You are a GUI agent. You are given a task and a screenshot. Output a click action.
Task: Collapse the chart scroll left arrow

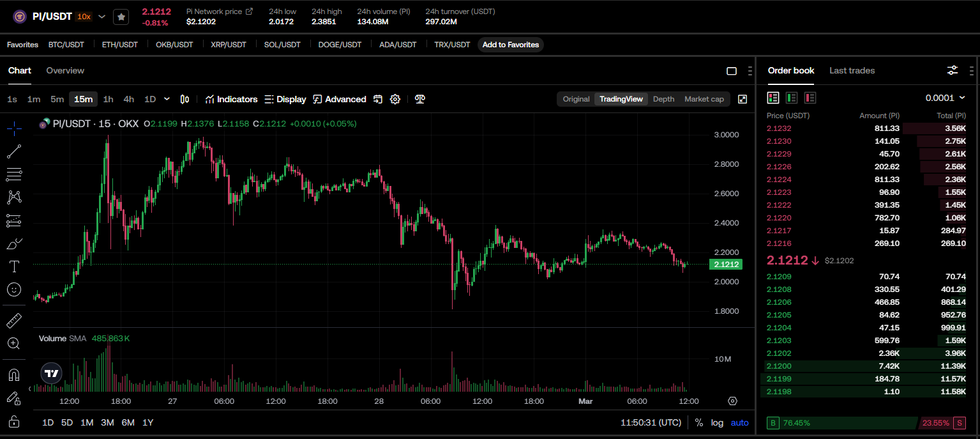[x=30, y=389]
